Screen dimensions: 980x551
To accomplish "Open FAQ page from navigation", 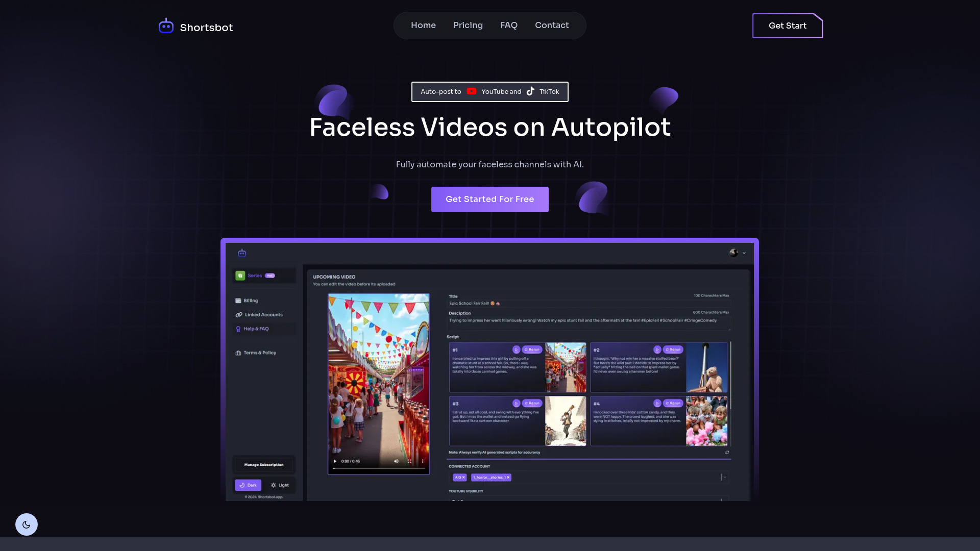I will [x=509, y=25].
